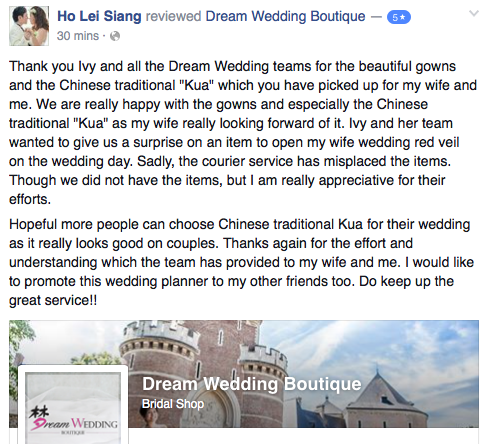Open Ho Lei Siang's profile name link

(99, 16)
